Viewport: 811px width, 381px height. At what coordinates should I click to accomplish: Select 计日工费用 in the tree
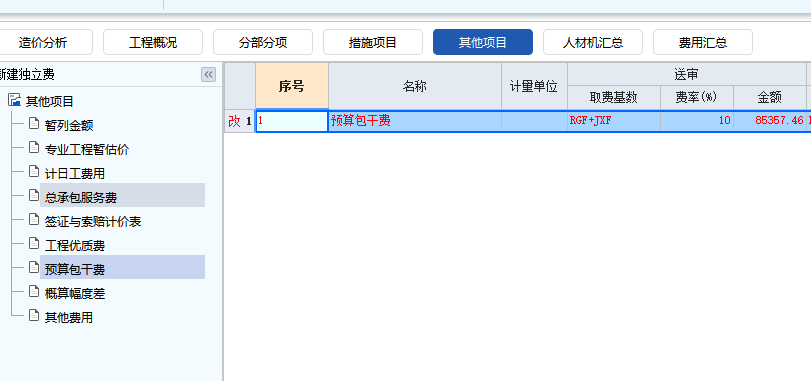[x=75, y=174]
